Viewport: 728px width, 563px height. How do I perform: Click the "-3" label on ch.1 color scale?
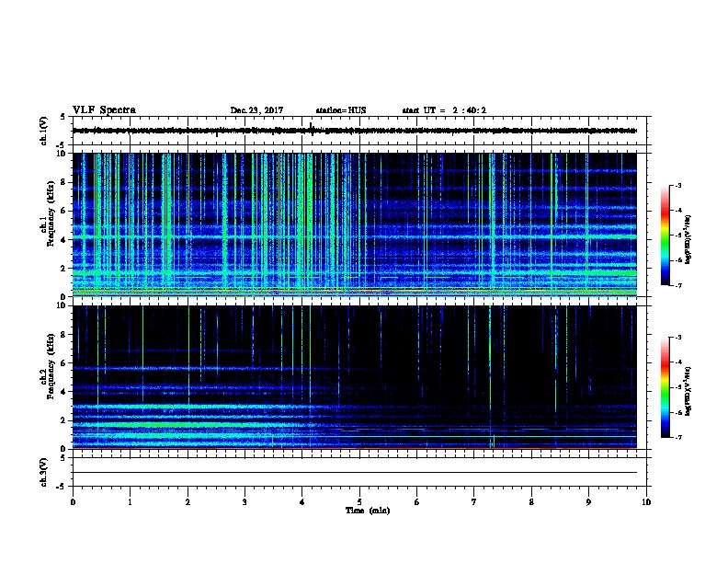[x=678, y=186]
